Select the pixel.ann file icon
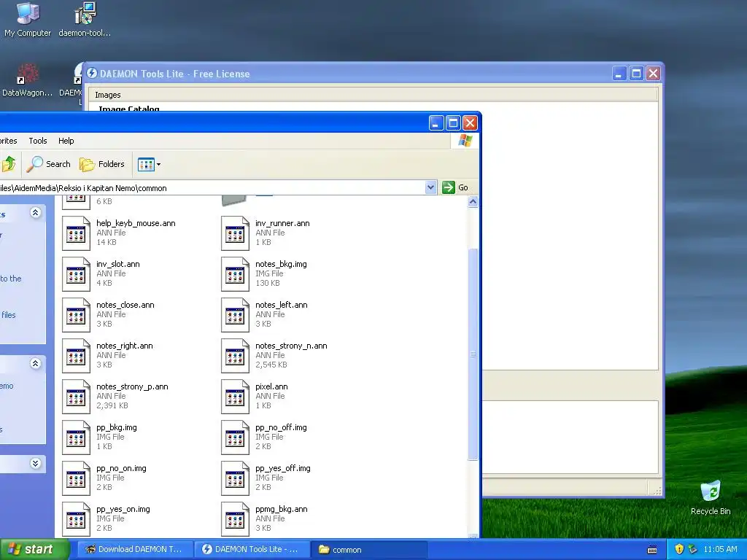This screenshot has height=560, width=747. pyautogui.click(x=236, y=397)
